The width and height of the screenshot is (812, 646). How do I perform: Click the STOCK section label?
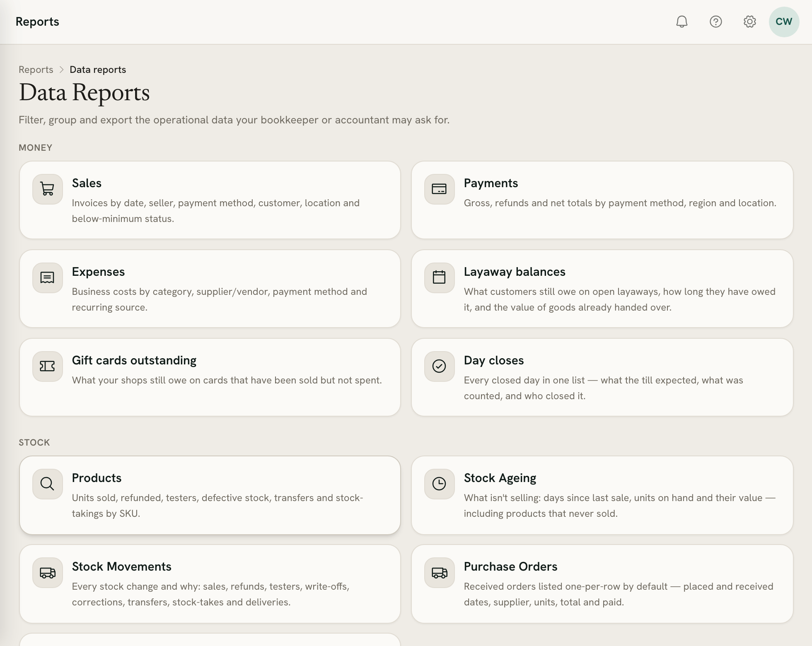34,443
